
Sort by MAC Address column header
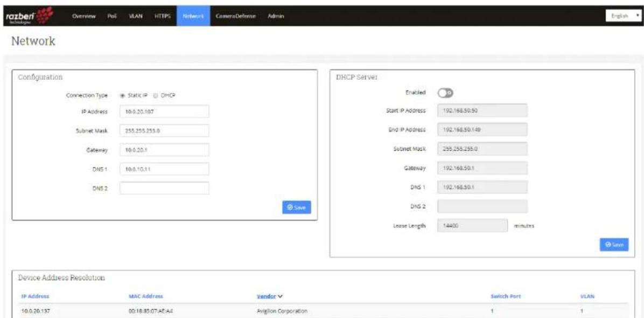[146, 296]
